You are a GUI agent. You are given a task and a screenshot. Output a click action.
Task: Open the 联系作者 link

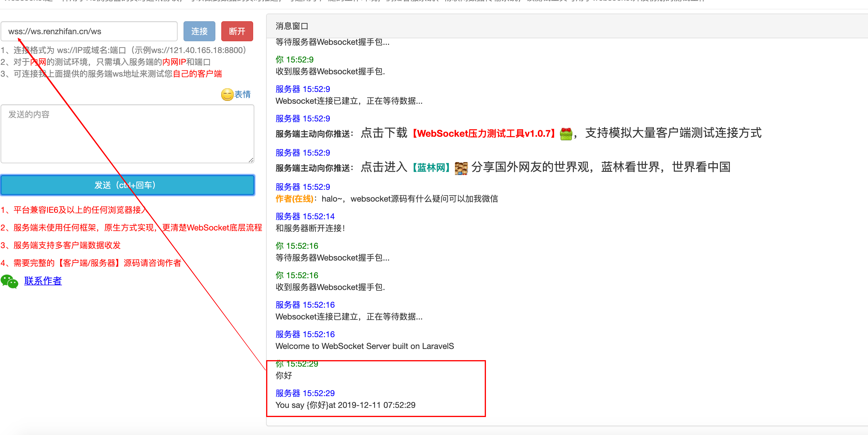click(x=43, y=281)
